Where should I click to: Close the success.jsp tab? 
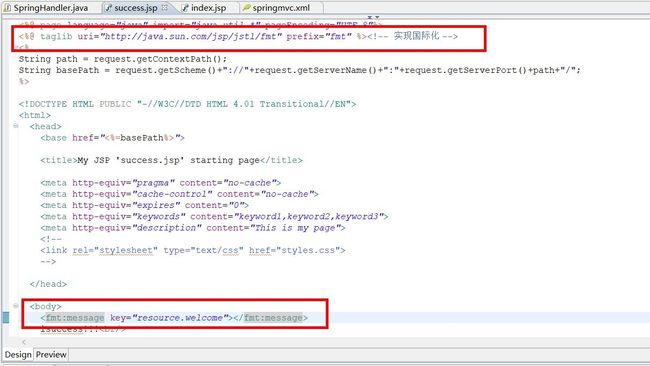pyautogui.click(x=165, y=7)
